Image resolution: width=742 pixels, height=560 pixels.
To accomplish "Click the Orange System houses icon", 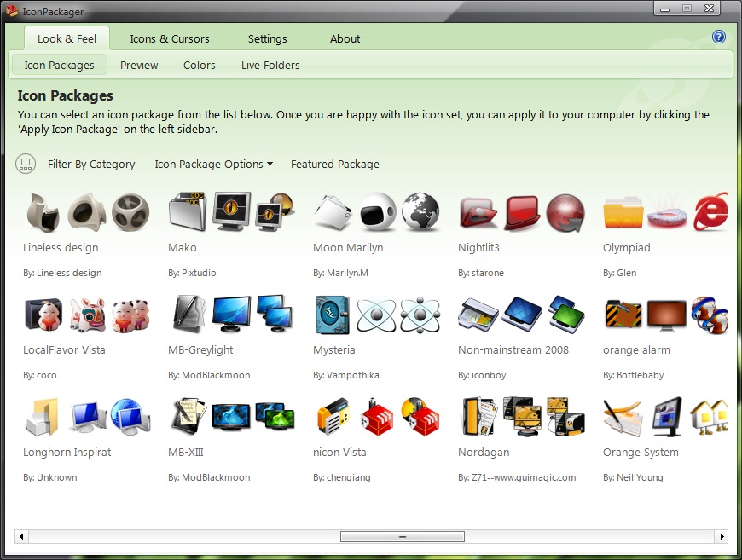I will click(709, 417).
